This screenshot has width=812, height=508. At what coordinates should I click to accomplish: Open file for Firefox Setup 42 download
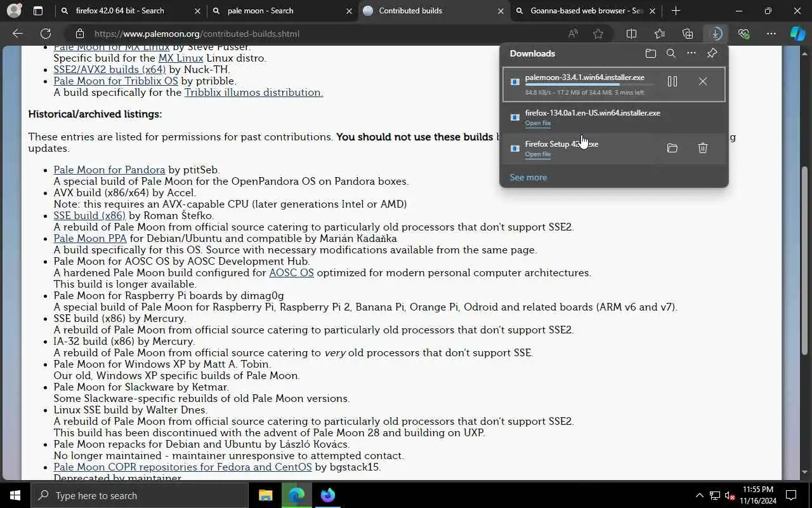[538, 154]
